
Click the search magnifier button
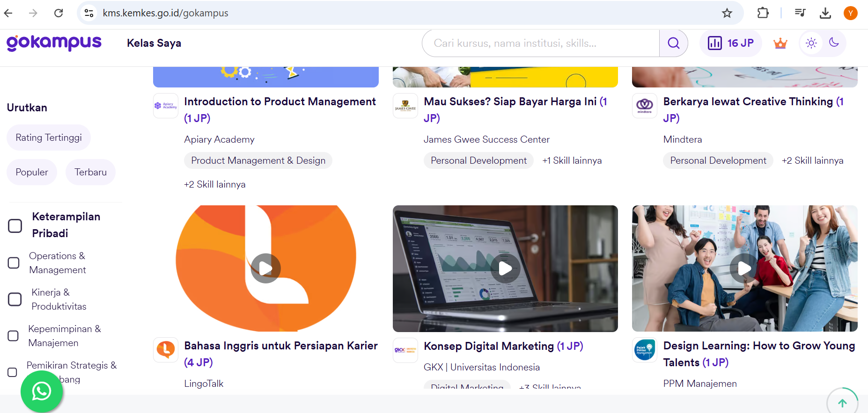[x=673, y=43]
